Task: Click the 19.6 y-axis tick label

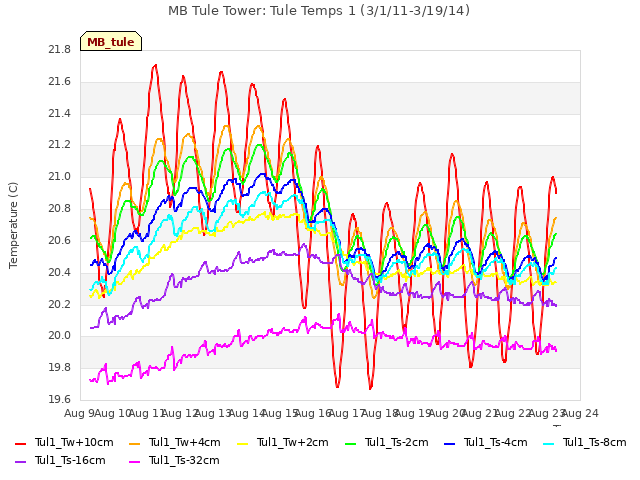Action: point(60,399)
